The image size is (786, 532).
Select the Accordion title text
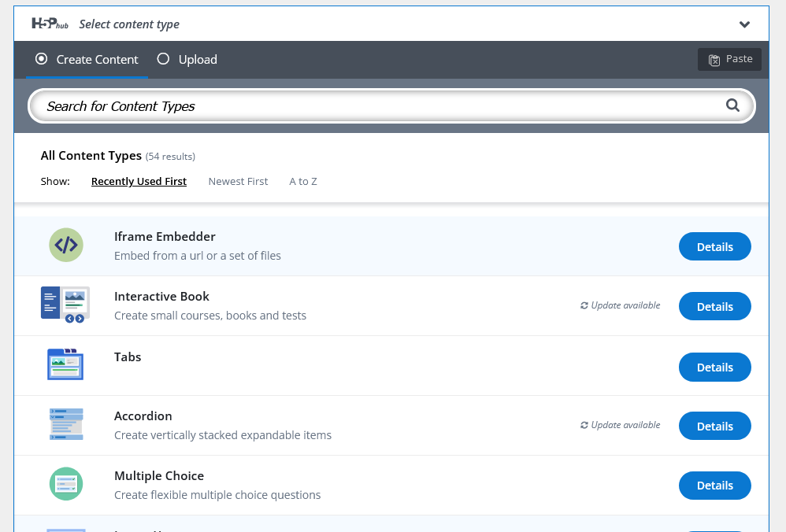[143, 416]
